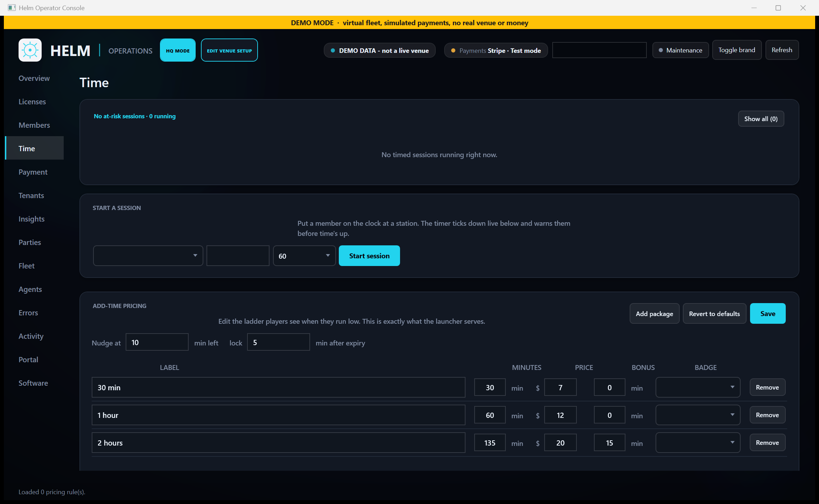Screen dimensions: 819x504
Task: Click price field showing 12
Action: coord(560,415)
